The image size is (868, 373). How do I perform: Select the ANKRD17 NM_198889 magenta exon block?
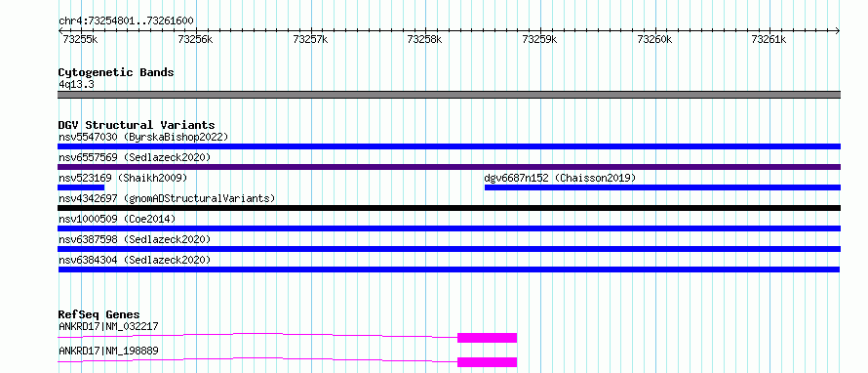click(487, 362)
